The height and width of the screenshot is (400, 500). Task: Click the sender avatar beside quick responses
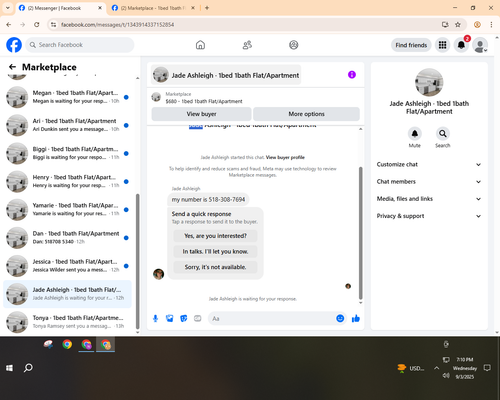[158, 274]
